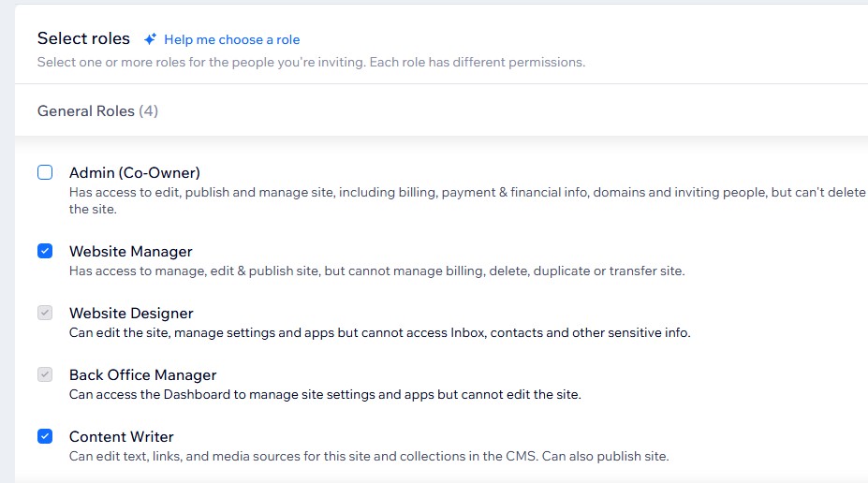The image size is (868, 483).
Task: Open the "Help me choose a role" link
Action: 231,39
